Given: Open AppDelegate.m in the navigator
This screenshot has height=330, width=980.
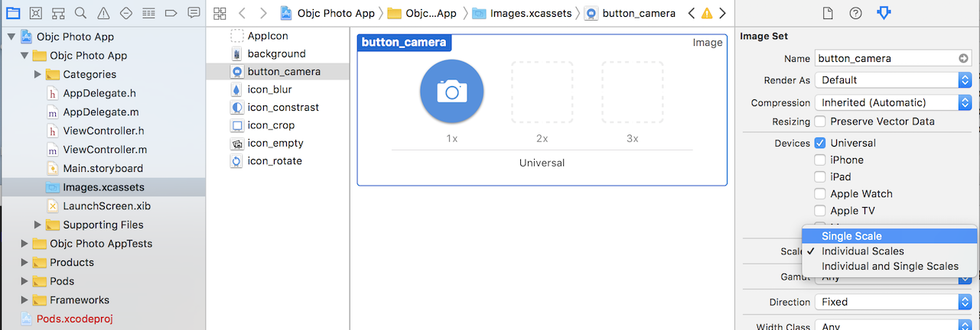Looking at the screenshot, I should click(x=103, y=112).
